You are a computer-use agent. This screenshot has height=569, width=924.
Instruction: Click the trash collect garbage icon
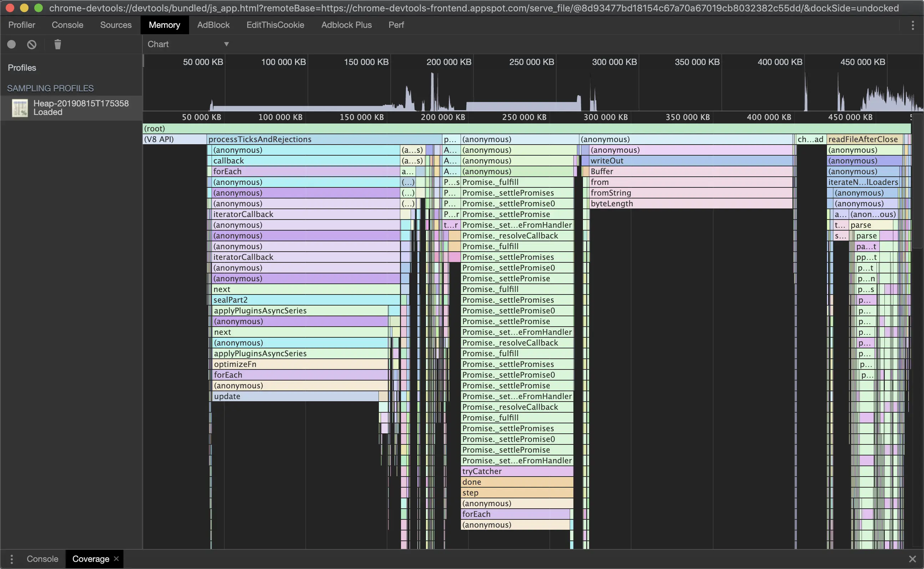(x=57, y=44)
